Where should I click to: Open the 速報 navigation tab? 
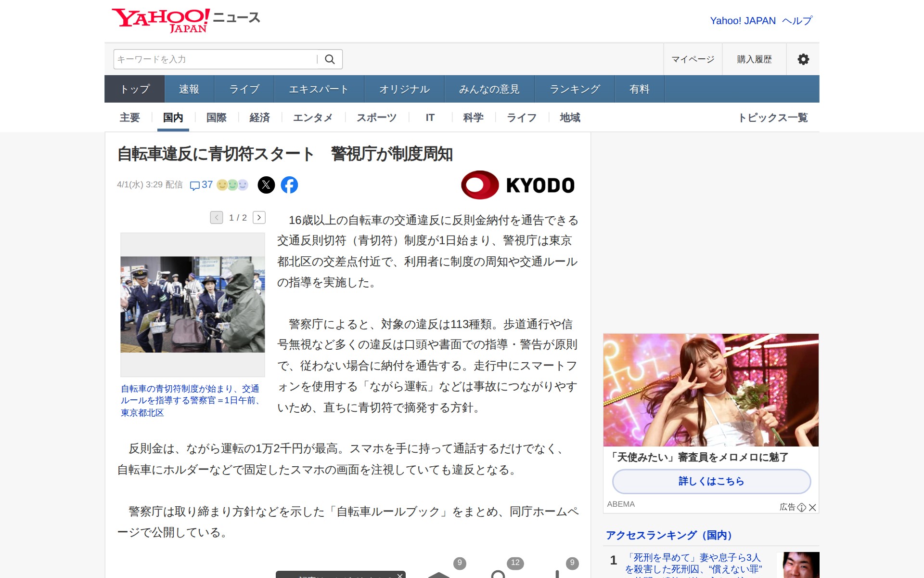tap(189, 89)
